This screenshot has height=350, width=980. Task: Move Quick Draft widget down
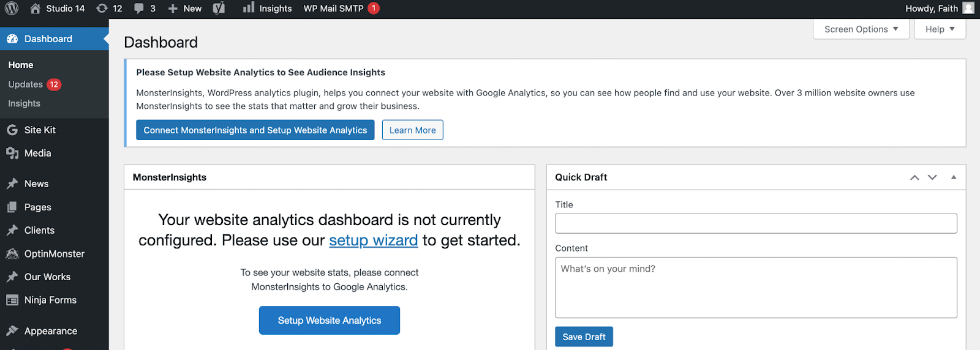coord(932,177)
